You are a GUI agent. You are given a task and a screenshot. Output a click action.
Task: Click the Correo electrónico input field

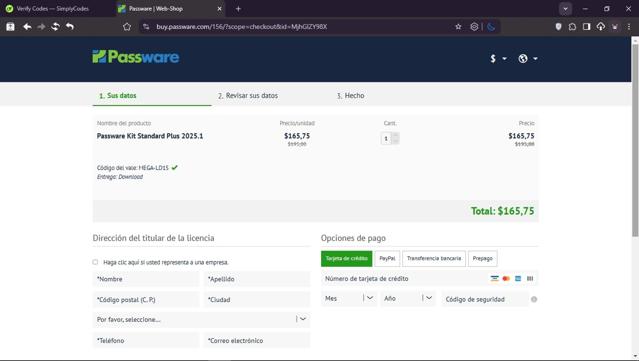257,341
